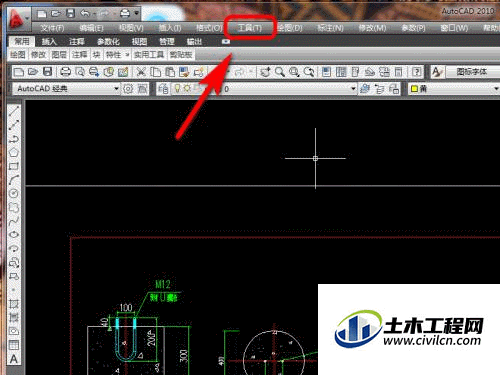Click the Plot Preview icon in standard toolbar
Image resolution: width=500 pixels, height=375 pixels.
[x=80, y=72]
